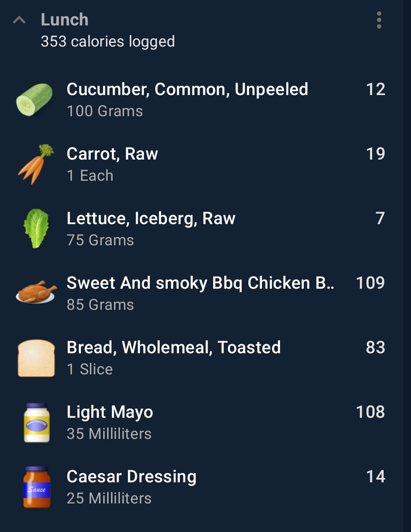Tap the 109 calorie value for chicken
This screenshot has height=532, width=411.
[x=370, y=283]
